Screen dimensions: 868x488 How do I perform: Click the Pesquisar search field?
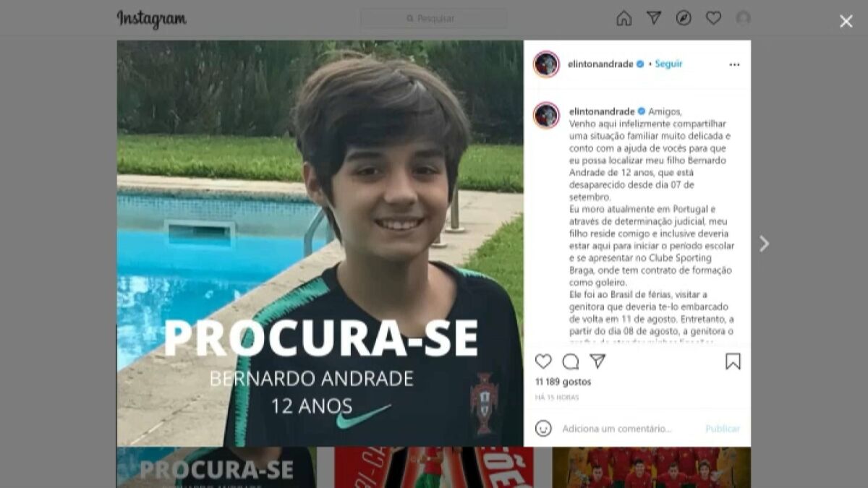pyautogui.click(x=434, y=18)
